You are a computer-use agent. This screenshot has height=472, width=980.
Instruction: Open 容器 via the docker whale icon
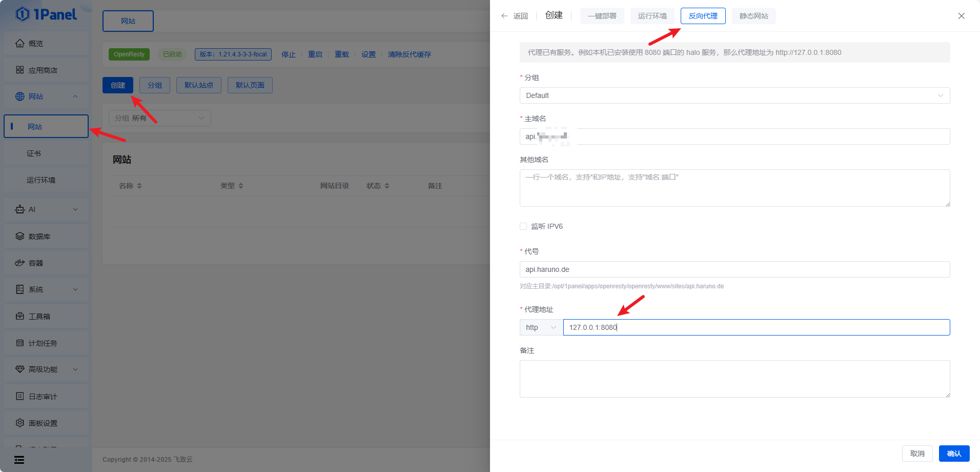(20, 263)
